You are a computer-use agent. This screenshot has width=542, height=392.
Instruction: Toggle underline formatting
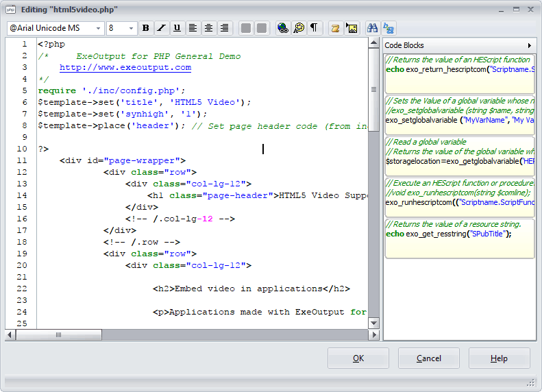(x=177, y=28)
